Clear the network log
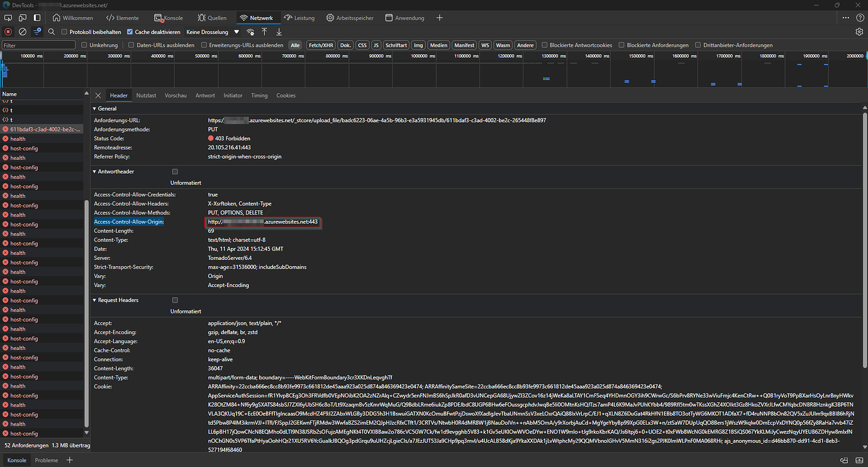 (23, 31)
